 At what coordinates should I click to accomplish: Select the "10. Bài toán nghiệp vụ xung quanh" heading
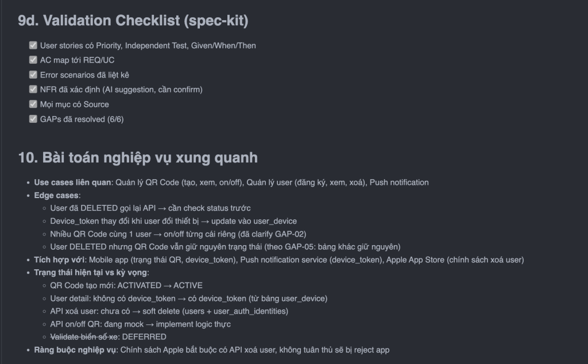[x=138, y=157]
